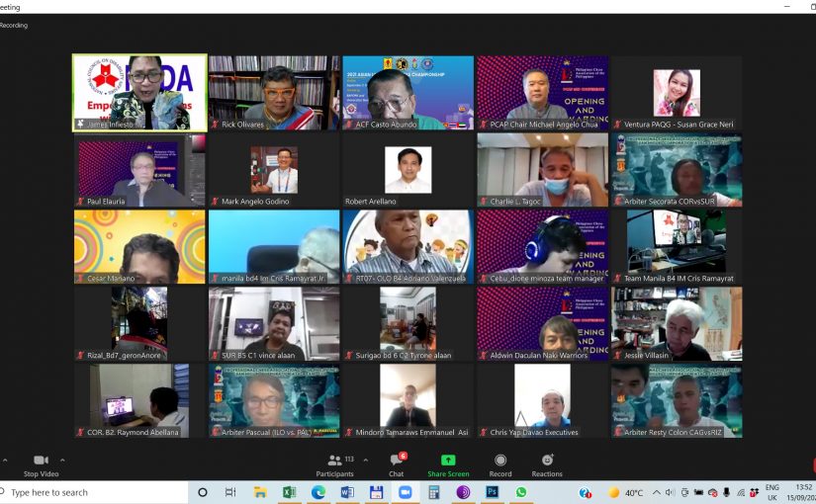This screenshot has width=816, height=504.
Task: Expand video options arrow beside Stop Video
Action: point(62,460)
